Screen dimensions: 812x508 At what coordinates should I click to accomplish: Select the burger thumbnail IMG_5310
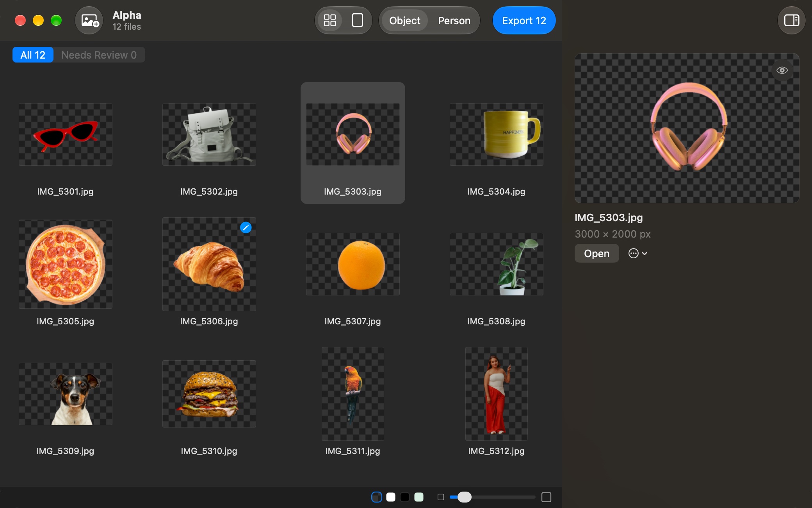(x=209, y=394)
